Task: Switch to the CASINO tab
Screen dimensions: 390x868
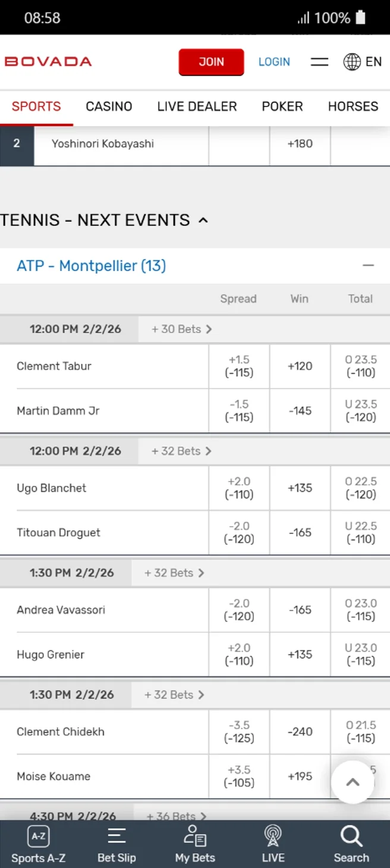Action: 109,106
